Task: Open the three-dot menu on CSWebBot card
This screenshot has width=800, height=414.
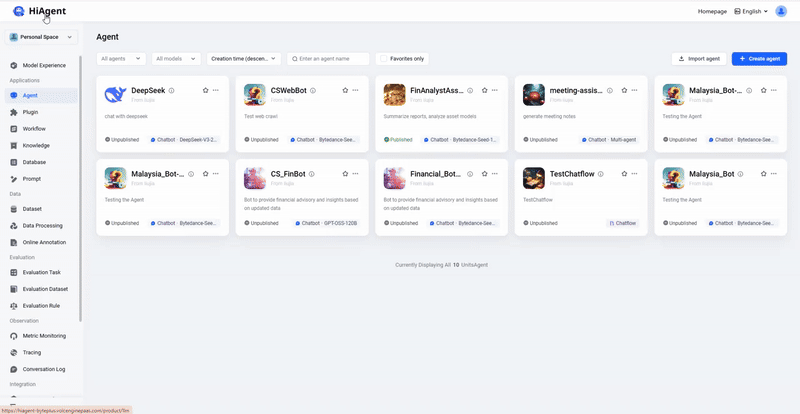Action: coord(355,90)
